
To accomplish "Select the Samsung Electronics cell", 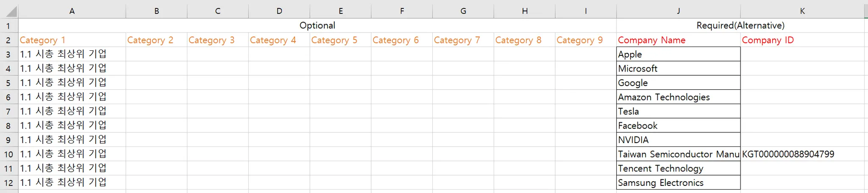I will [678, 182].
